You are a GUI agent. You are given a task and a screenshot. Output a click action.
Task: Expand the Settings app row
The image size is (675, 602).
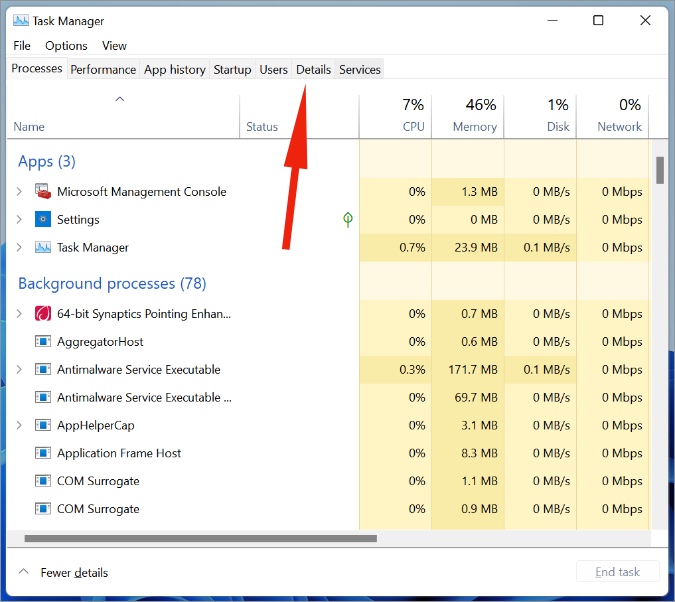coord(19,219)
